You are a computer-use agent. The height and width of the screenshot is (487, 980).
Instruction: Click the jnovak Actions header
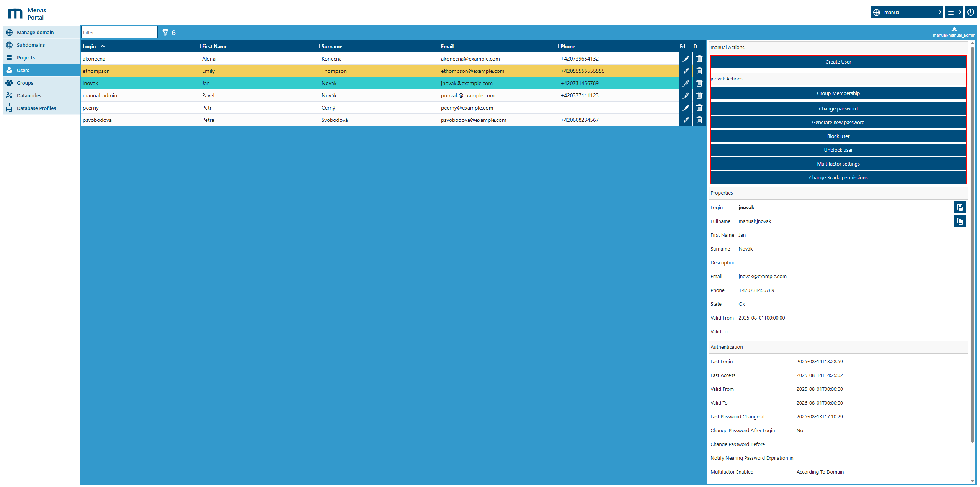click(838, 79)
